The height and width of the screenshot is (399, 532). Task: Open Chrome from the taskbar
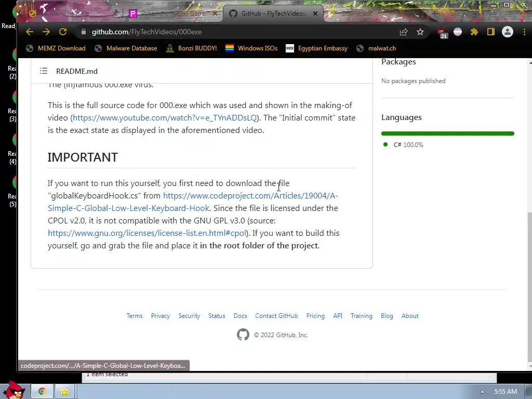pos(42,392)
